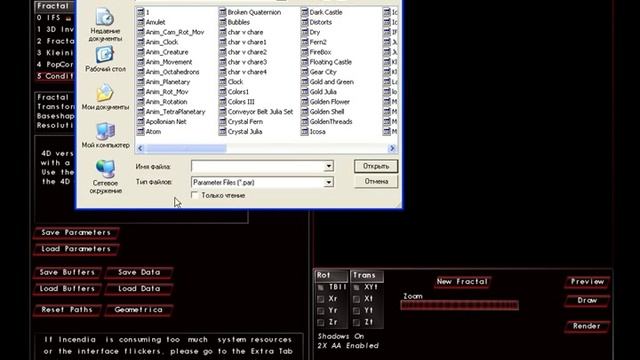Click the Load Data button

point(139,289)
